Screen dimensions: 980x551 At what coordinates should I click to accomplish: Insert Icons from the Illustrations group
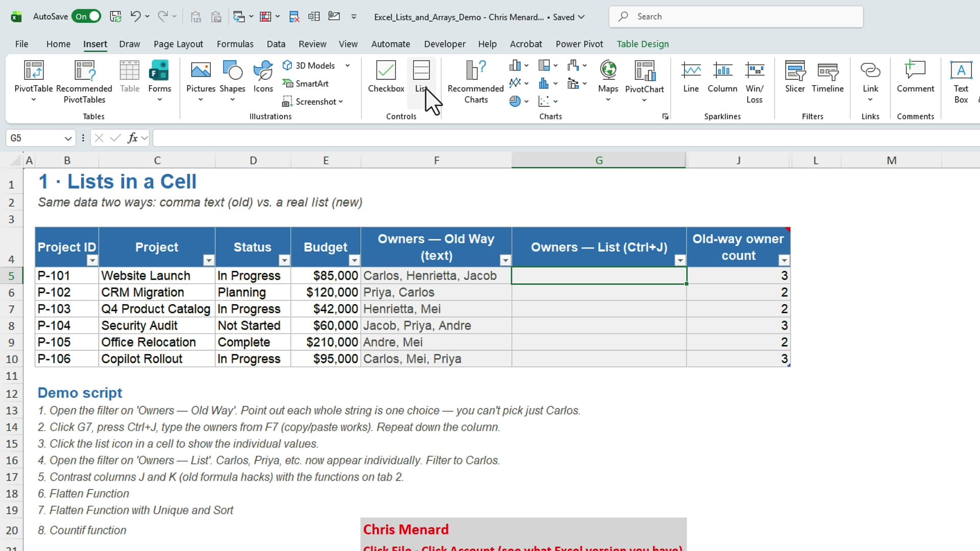click(x=263, y=77)
